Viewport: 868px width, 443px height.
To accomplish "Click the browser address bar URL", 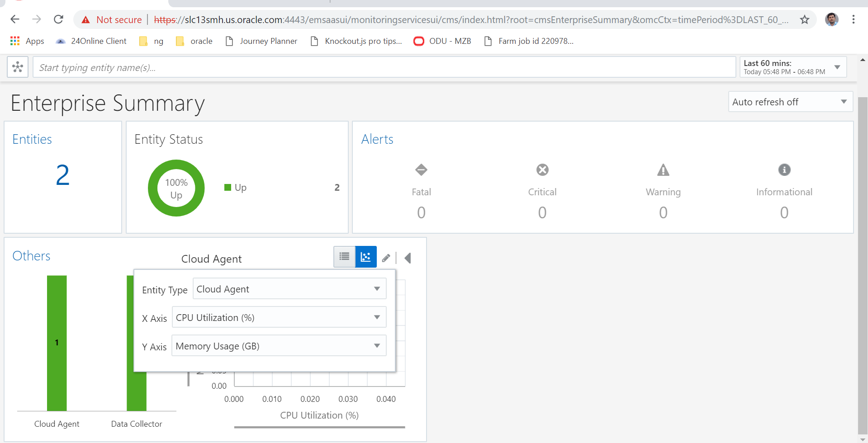I will click(471, 20).
